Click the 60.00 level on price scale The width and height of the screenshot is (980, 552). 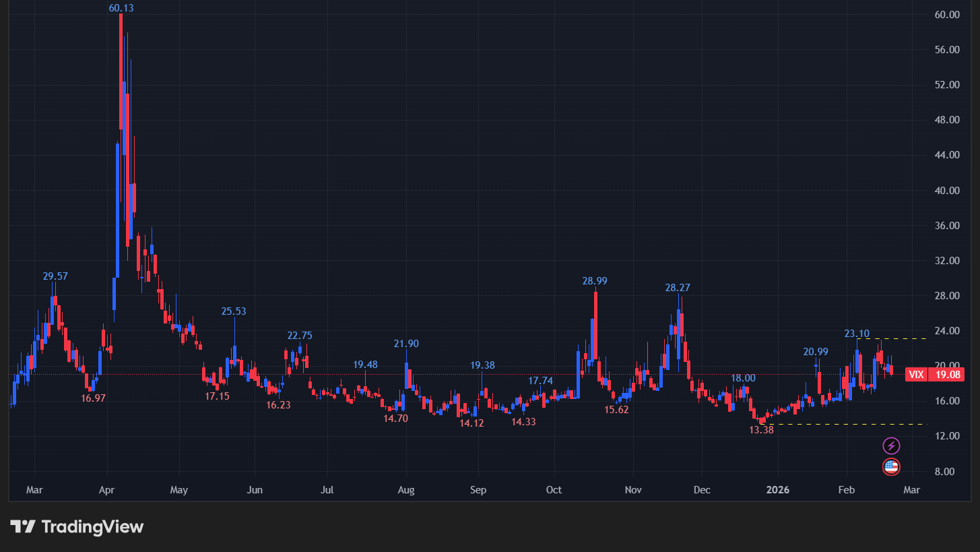(x=947, y=15)
